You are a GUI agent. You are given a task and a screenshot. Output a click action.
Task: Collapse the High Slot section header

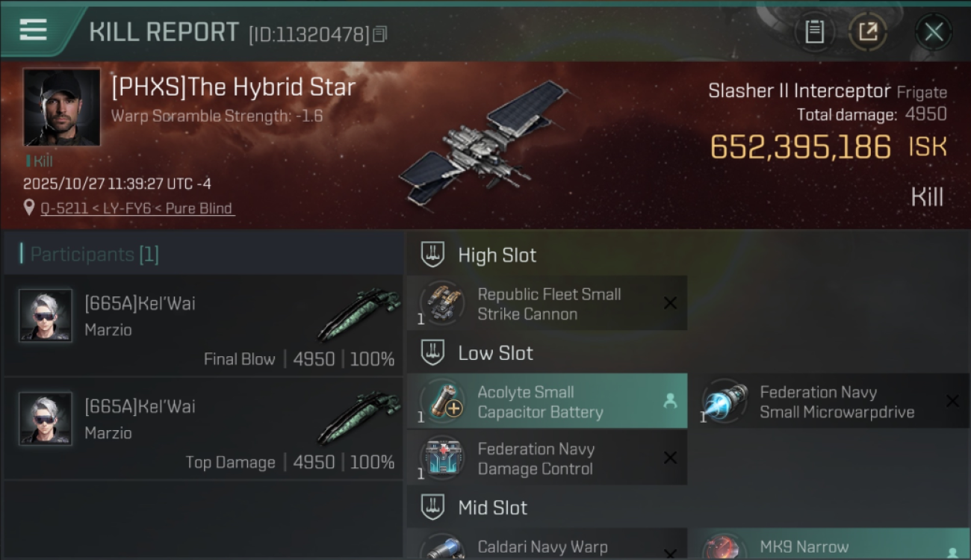(x=478, y=255)
